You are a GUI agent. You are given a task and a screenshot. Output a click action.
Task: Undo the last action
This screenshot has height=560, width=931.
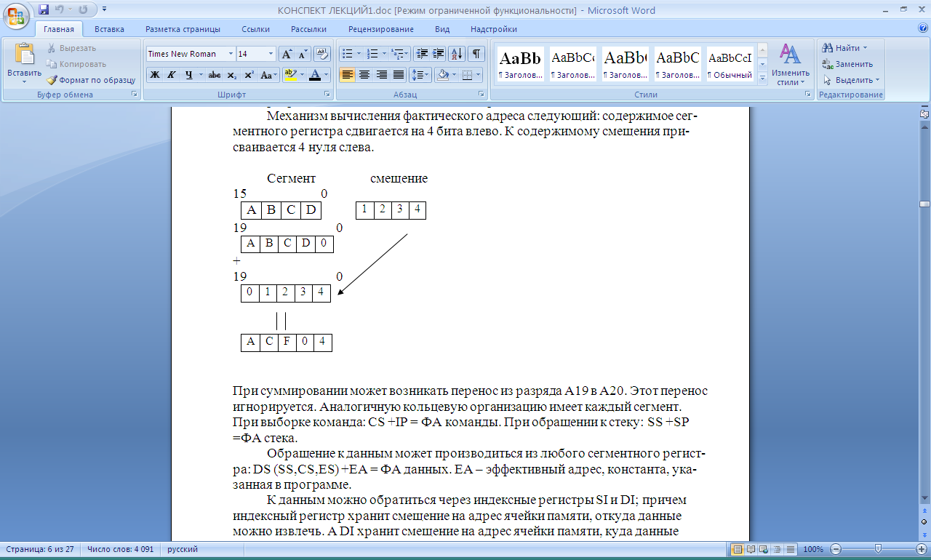pyautogui.click(x=61, y=10)
